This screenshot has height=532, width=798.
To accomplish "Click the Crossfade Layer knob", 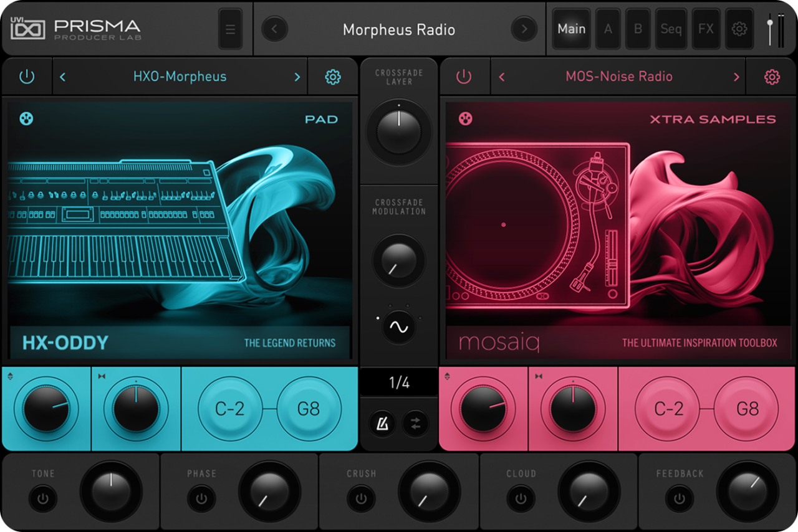I will pyautogui.click(x=399, y=131).
